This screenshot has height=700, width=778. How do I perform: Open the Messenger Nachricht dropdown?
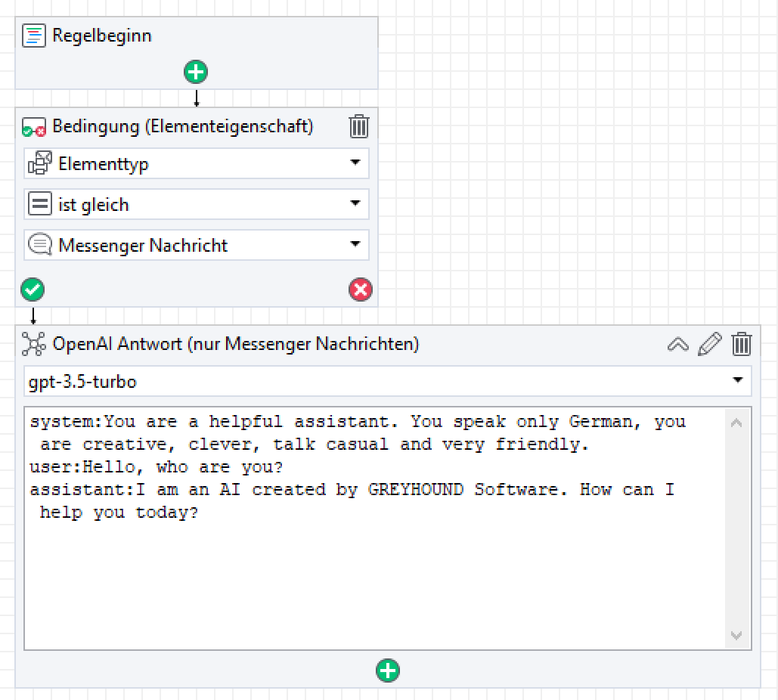coord(197,245)
